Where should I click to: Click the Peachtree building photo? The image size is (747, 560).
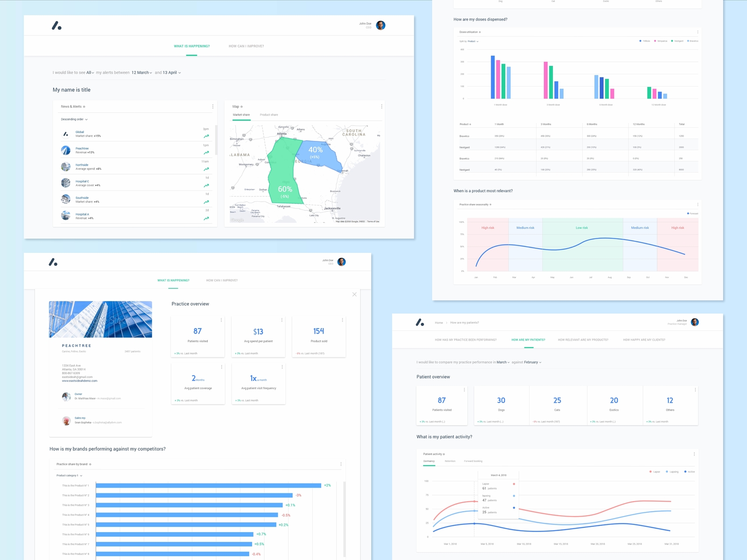click(100, 319)
